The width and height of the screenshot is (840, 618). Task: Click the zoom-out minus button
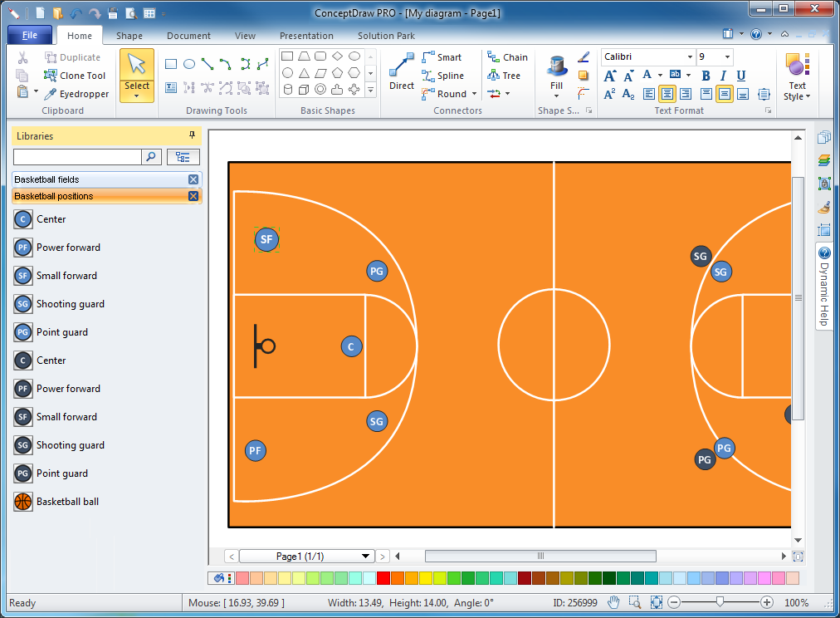click(674, 602)
